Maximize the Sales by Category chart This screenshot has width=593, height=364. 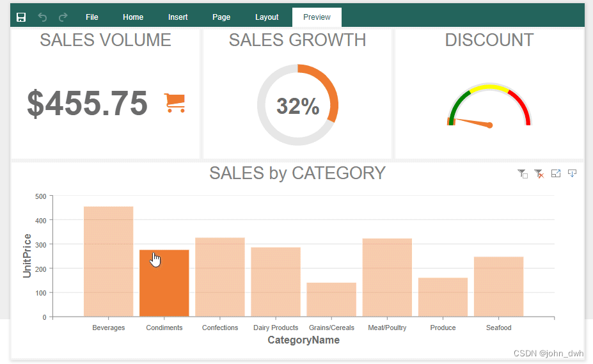pyautogui.click(x=556, y=173)
